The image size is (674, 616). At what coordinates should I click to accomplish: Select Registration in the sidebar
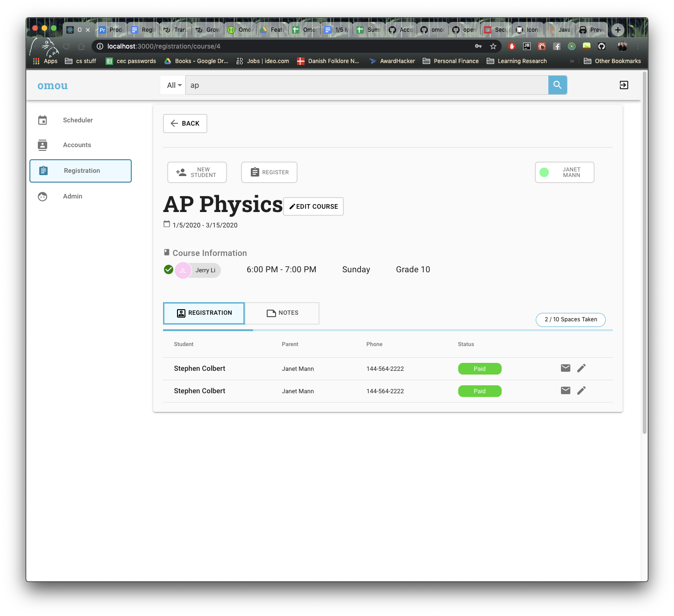coord(81,171)
